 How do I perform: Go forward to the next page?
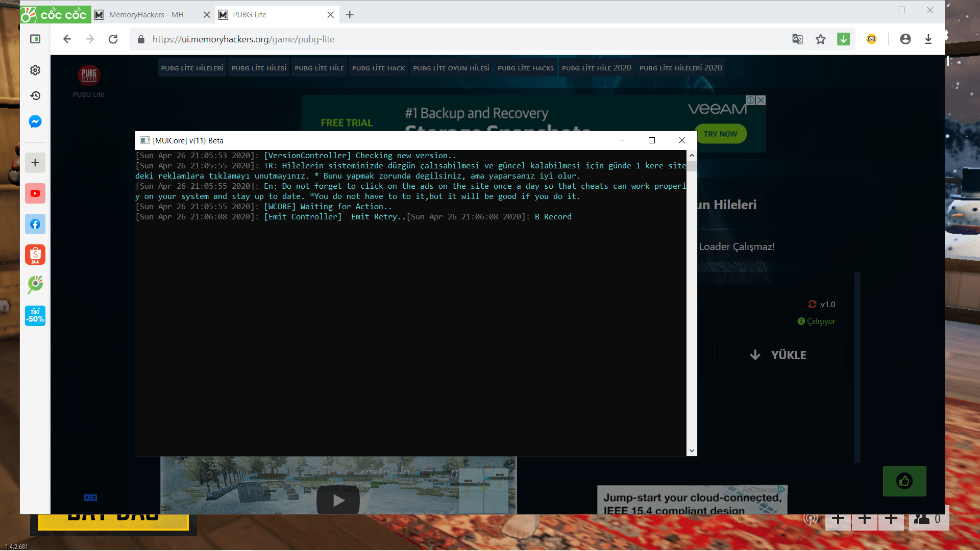click(90, 39)
